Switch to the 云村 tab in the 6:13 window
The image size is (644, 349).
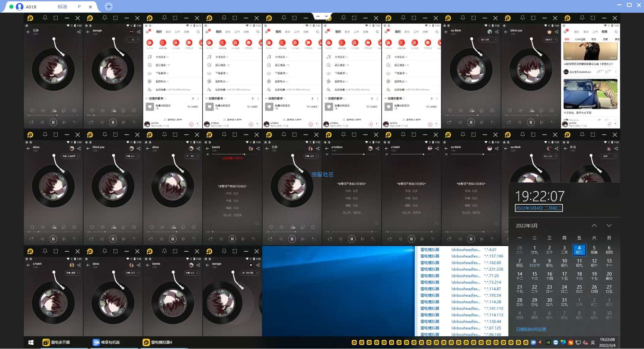177,32
